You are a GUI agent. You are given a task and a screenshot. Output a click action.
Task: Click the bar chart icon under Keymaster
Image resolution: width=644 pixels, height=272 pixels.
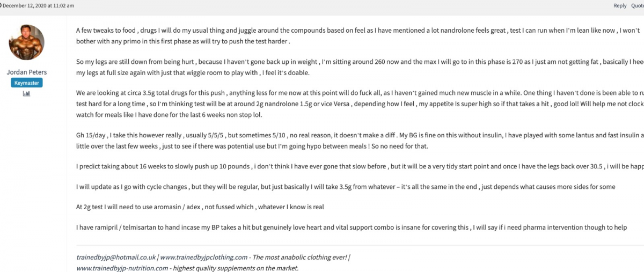pyautogui.click(x=26, y=93)
